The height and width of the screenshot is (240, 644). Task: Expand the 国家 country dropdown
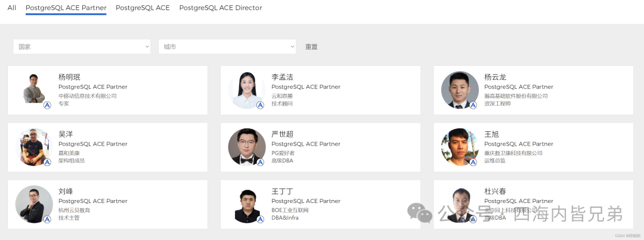coord(82,47)
